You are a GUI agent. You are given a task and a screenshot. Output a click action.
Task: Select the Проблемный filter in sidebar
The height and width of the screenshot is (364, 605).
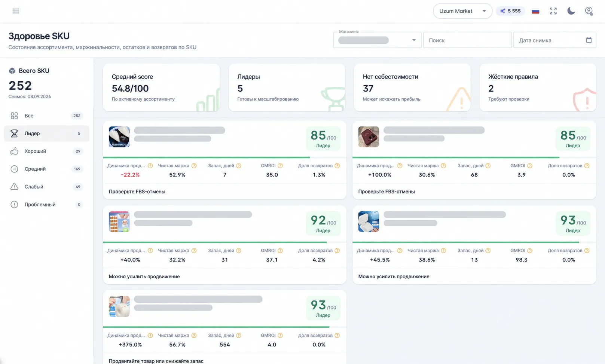(46, 204)
